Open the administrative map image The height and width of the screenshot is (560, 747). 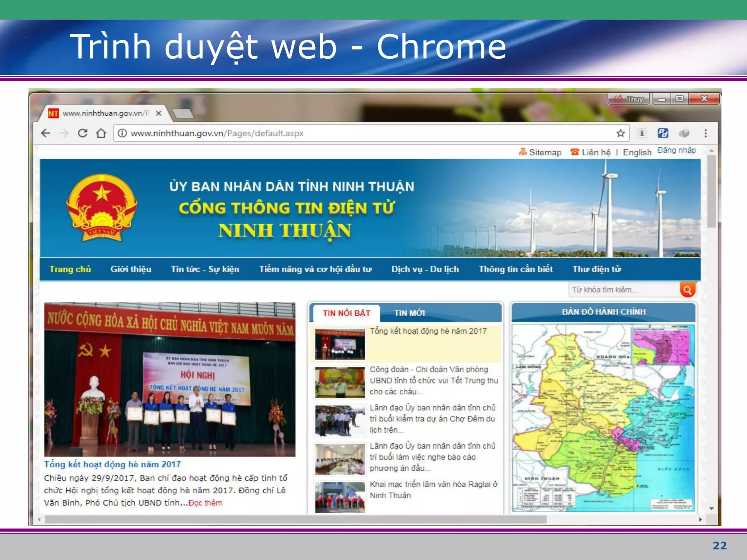tap(603, 418)
